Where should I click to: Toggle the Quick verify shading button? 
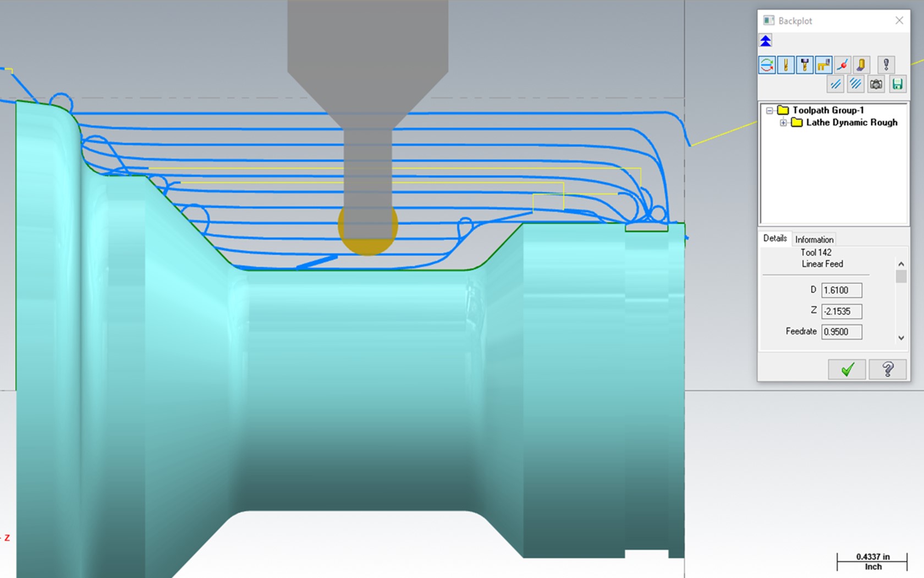[x=861, y=65]
